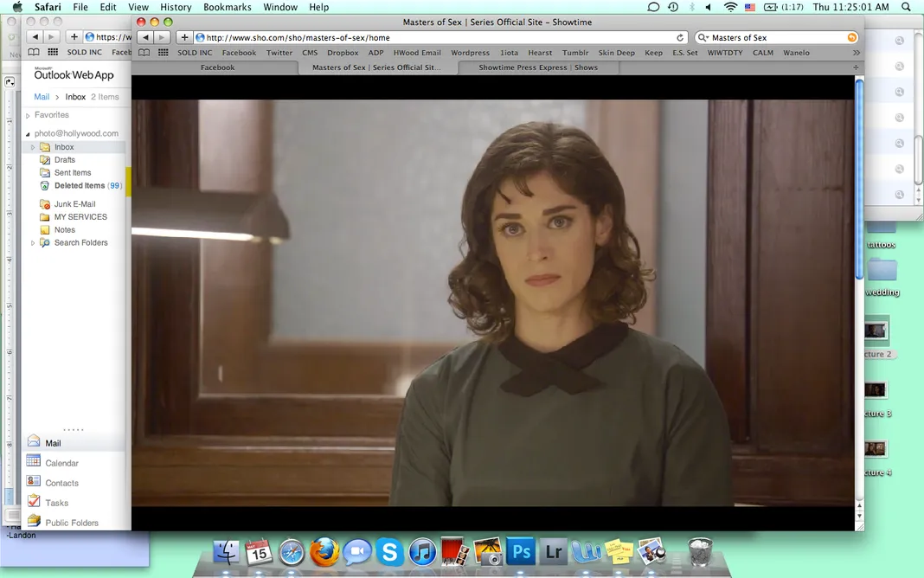This screenshot has height=578, width=924.
Task: Expand the Inbox folder arrow
Action: (x=33, y=147)
